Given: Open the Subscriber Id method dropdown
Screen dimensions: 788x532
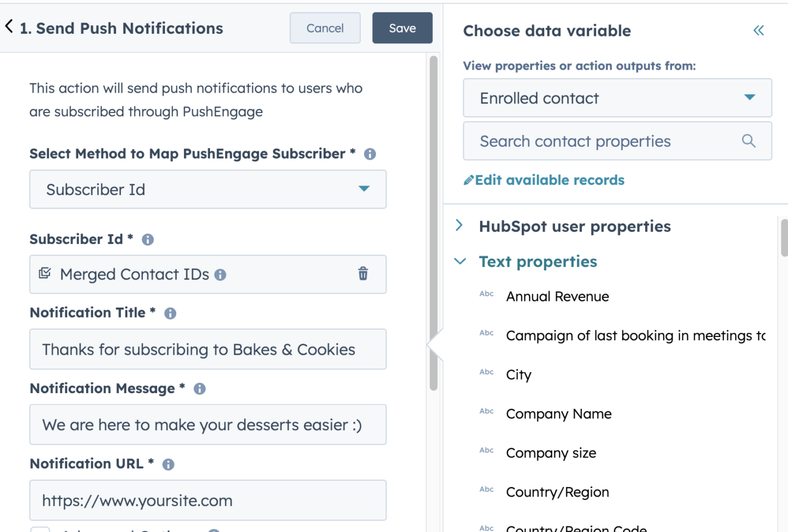Looking at the screenshot, I should click(x=208, y=190).
